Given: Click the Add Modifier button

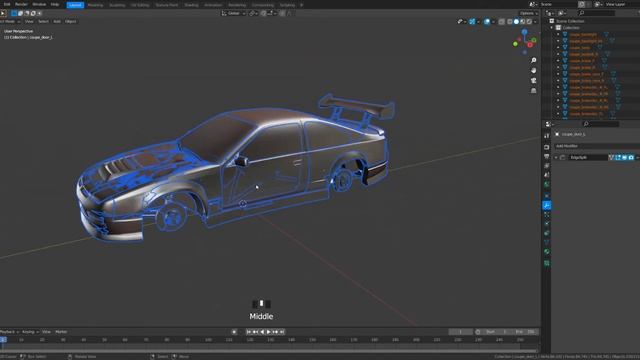Looking at the screenshot, I should coord(596,146).
